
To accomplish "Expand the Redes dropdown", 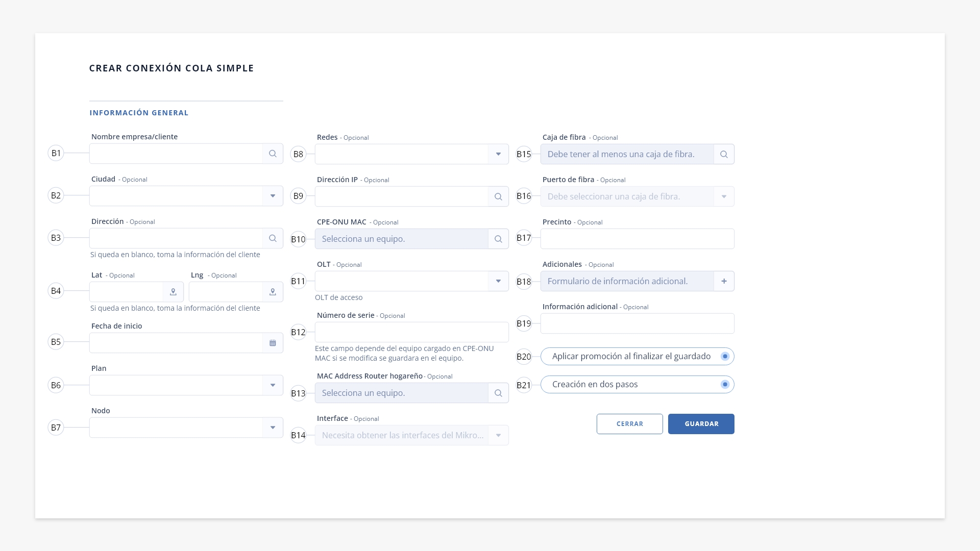I will [x=412, y=154].
